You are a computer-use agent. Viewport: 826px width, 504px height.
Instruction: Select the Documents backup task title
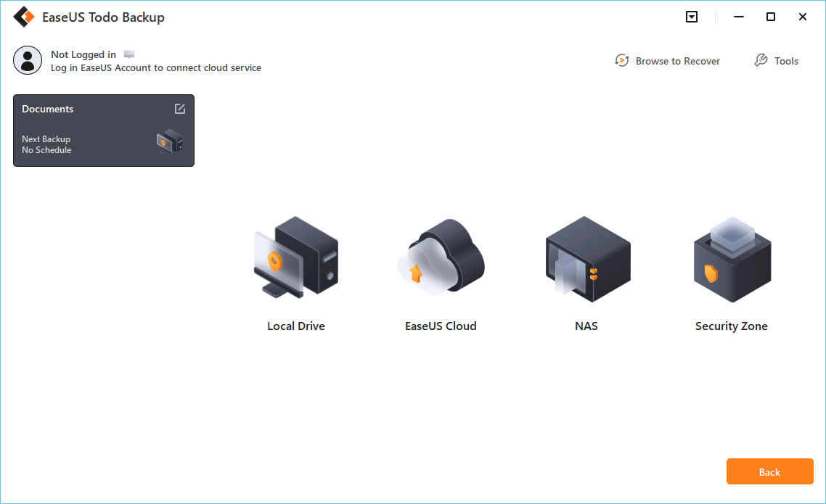pos(48,109)
